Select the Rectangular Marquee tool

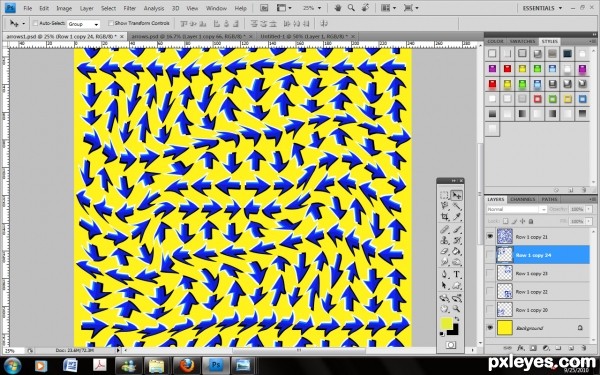click(444, 195)
